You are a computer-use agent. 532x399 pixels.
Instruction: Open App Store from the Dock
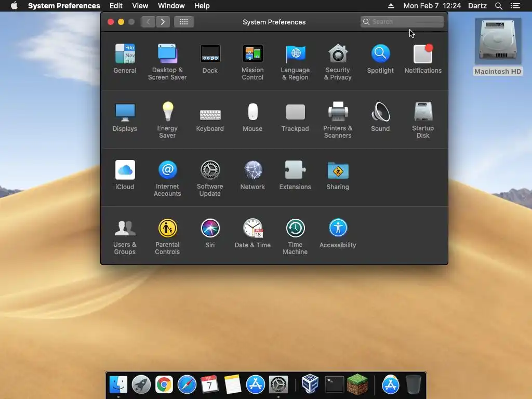pyautogui.click(x=256, y=385)
